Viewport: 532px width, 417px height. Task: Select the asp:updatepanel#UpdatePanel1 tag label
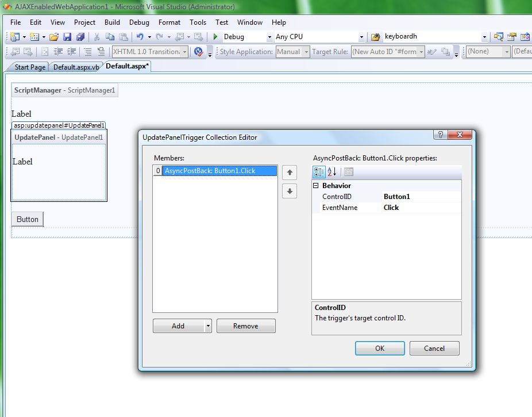pyautogui.click(x=59, y=125)
